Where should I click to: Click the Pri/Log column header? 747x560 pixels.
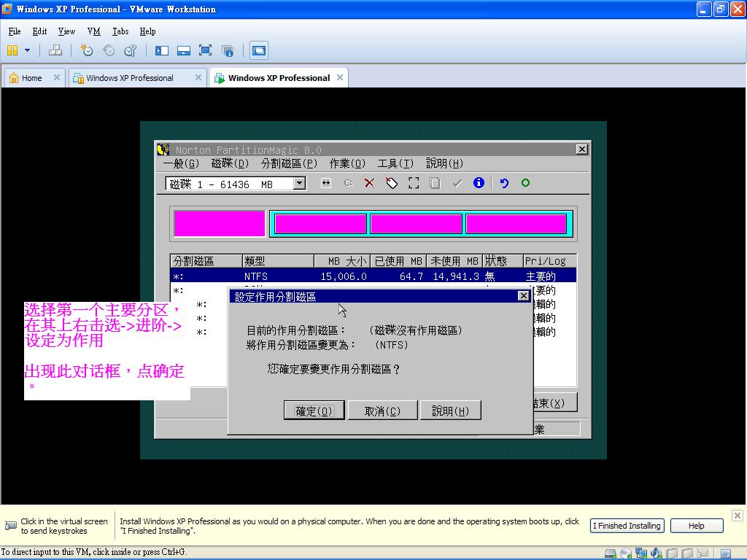[550, 261]
